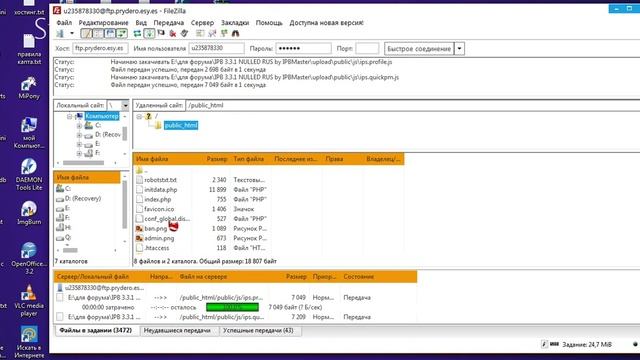Screen dimensions: 640x360
Task: Select the .htaccess file row
Action: [x=269, y=248]
